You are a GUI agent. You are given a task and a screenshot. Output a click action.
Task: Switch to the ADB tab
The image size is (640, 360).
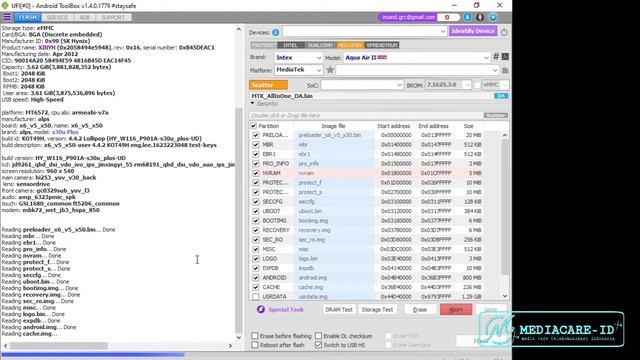tap(85, 17)
